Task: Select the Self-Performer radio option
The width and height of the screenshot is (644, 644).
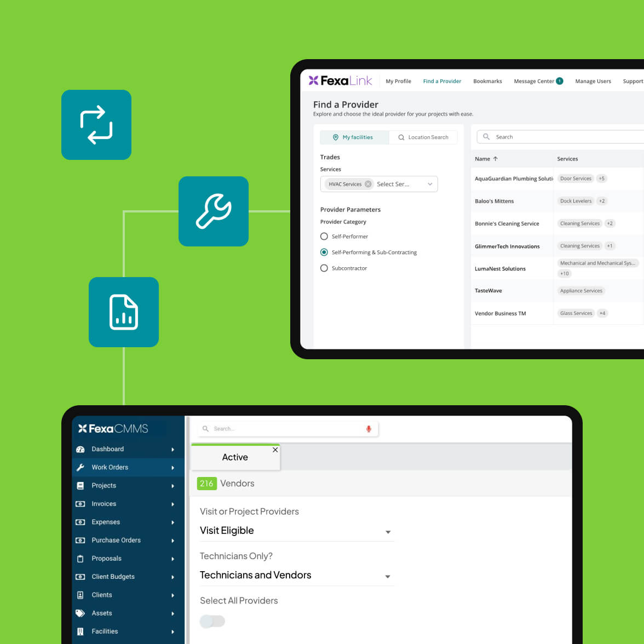Action: [x=324, y=237]
